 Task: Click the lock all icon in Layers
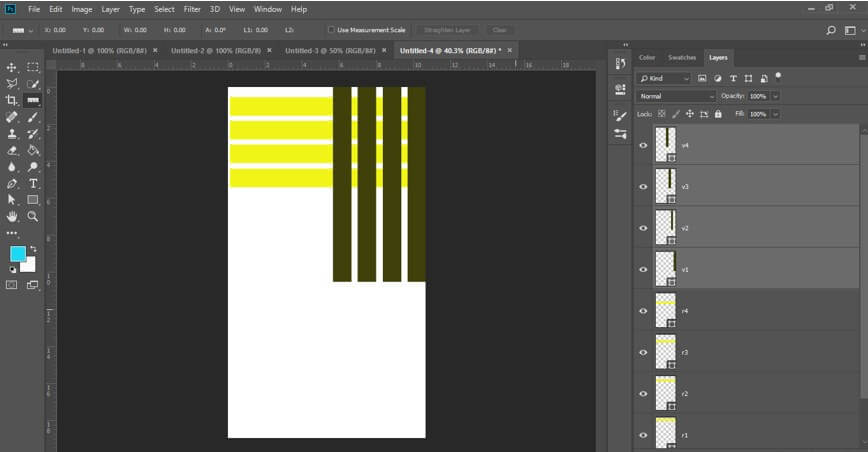(x=718, y=114)
